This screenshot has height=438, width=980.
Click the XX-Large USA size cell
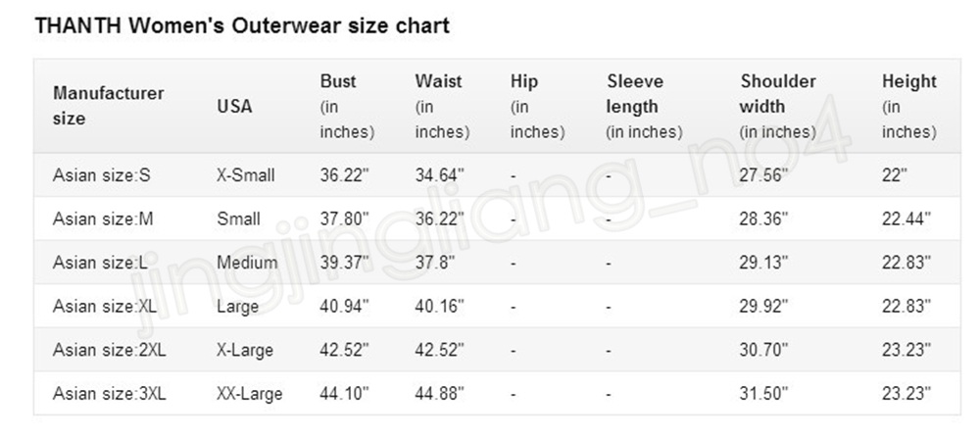coord(249,394)
